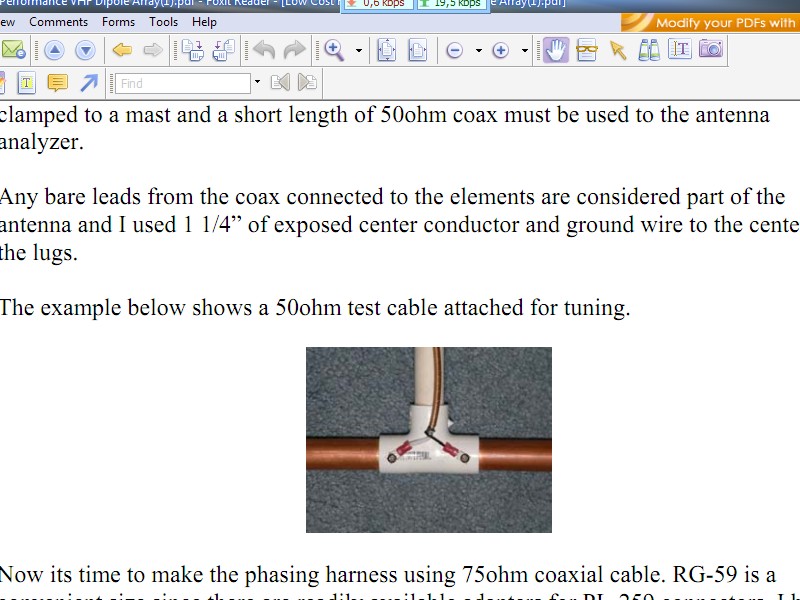Click the Undo arrow icon

[264, 50]
